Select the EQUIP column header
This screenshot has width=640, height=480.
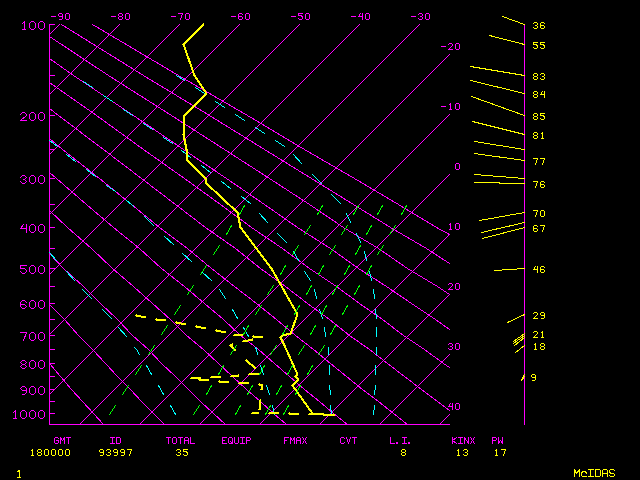(x=236, y=440)
